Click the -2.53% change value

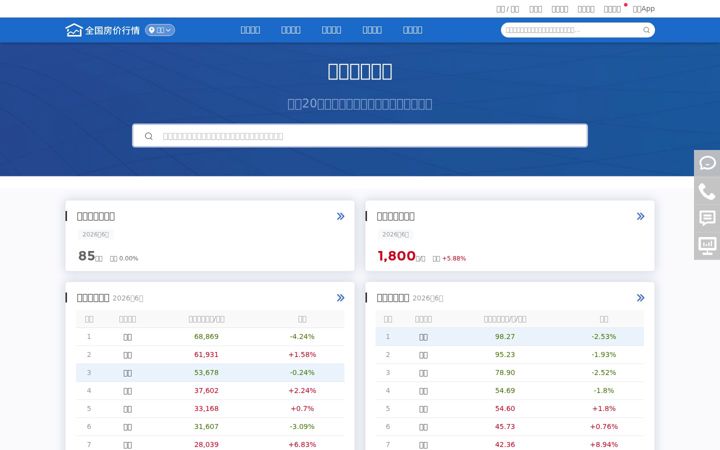coord(604,337)
